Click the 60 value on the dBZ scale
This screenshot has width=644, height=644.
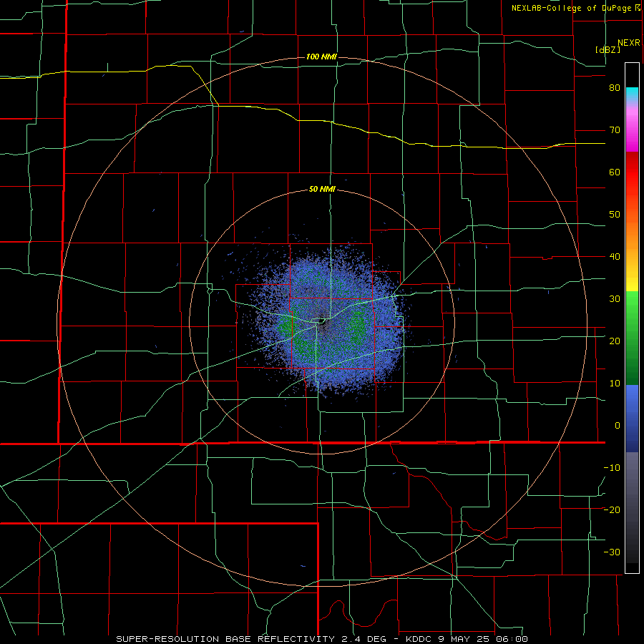(615, 172)
